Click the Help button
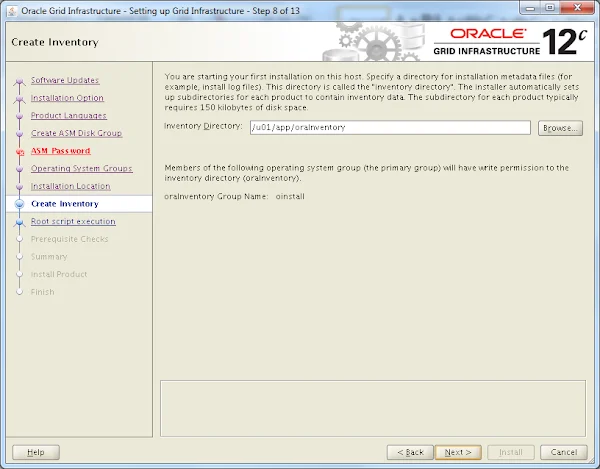 (36, 452)
